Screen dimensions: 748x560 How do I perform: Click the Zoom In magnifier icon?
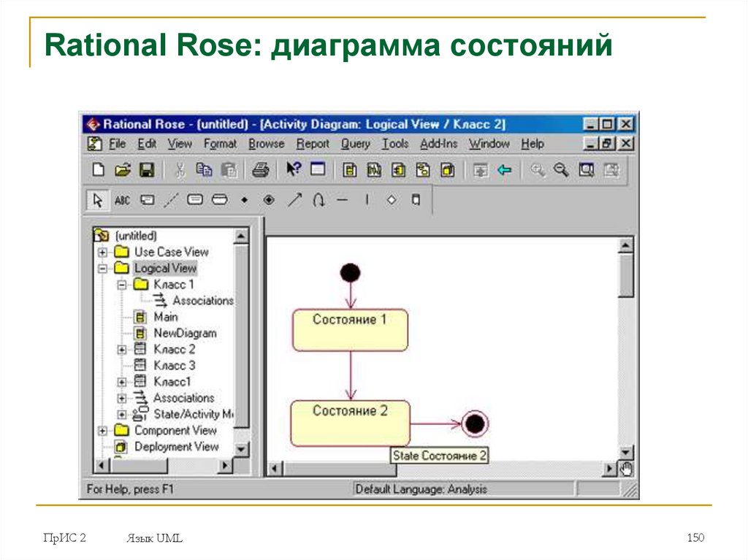point(538,170)
